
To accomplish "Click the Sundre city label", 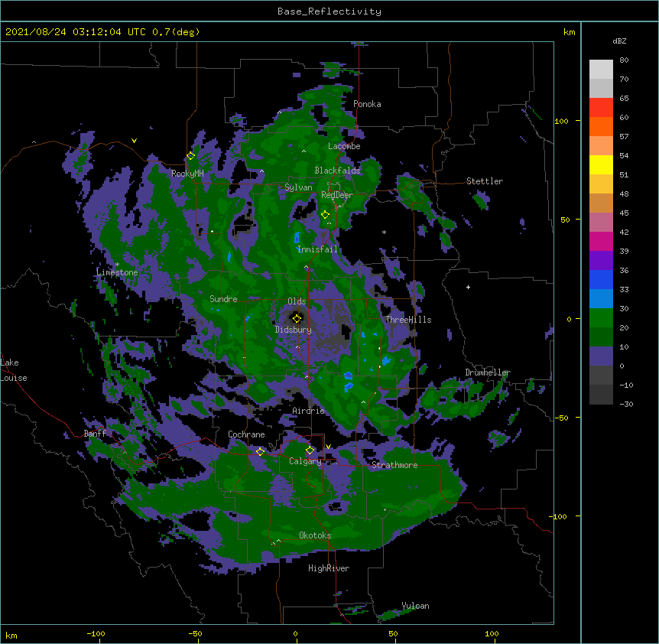I will (223, 299).
